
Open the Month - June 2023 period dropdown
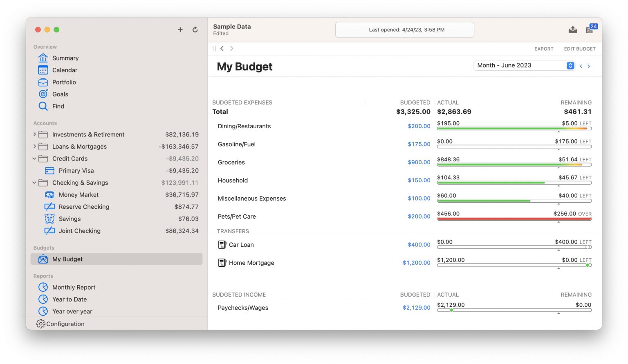tap(524, 65)
